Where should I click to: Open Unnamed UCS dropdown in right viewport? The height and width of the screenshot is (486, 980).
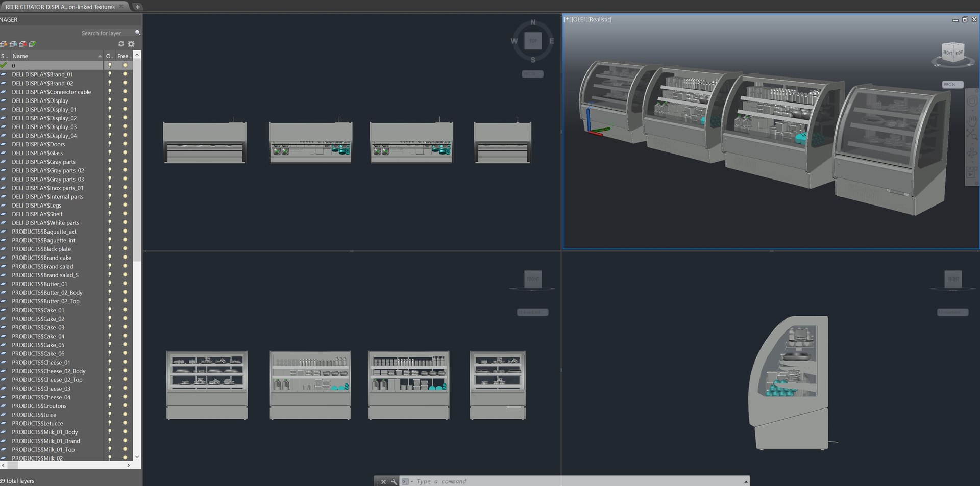pos(952,312)
